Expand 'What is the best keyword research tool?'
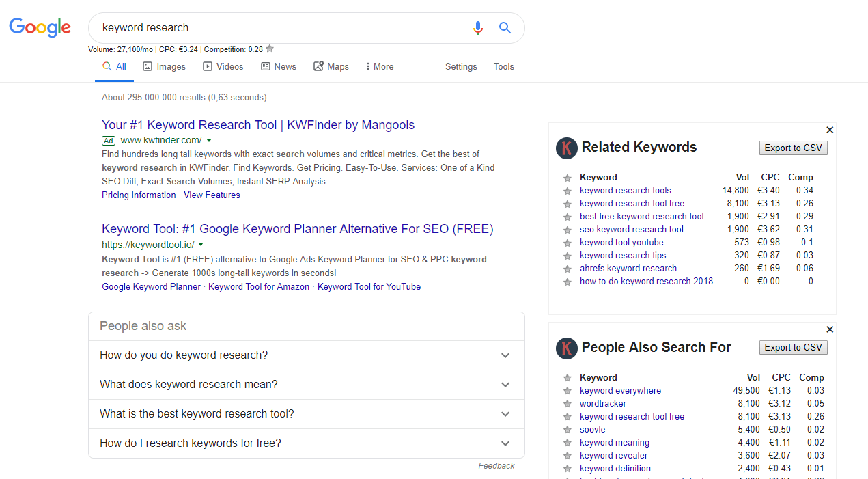 (307, 414)
